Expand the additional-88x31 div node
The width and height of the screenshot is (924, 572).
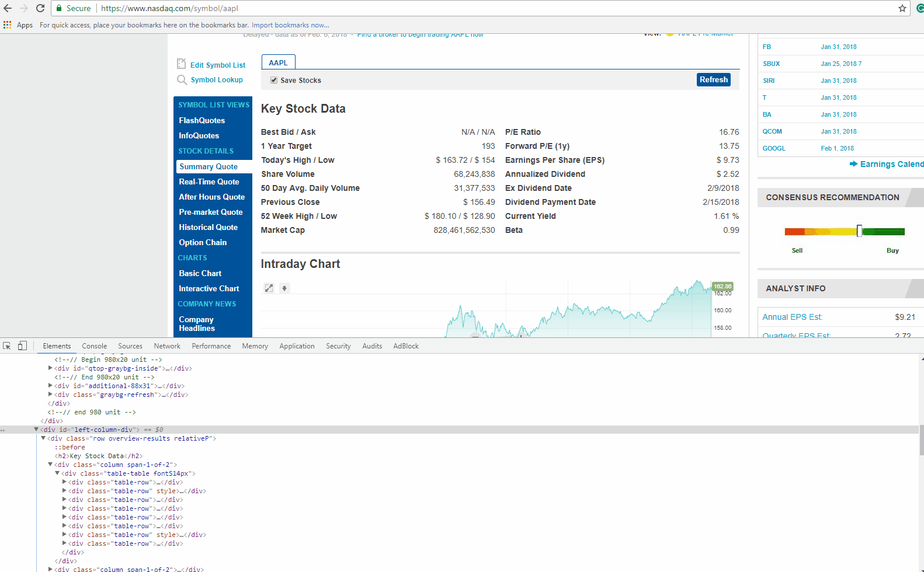(50, 386)
